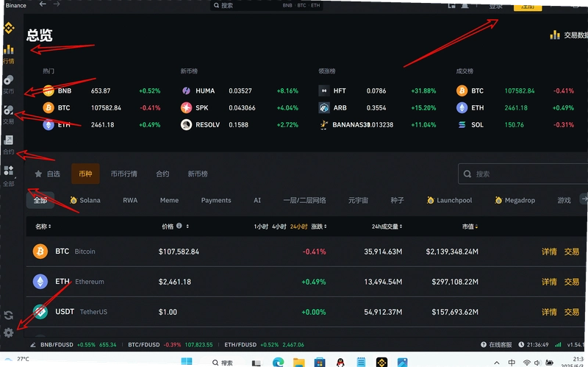
Task: Filter by 一层/二层网络 category
Action: (x=304, y=200)
